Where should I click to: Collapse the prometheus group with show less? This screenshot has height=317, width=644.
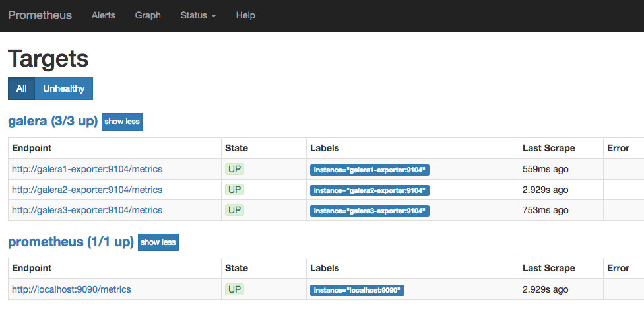pos(158,242)
